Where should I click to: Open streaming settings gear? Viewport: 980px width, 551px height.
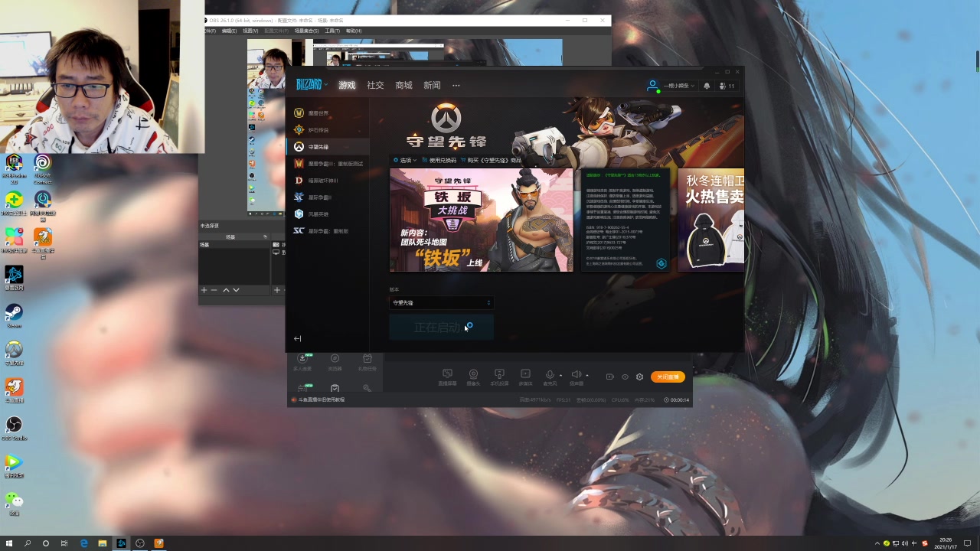click(640, 377)
